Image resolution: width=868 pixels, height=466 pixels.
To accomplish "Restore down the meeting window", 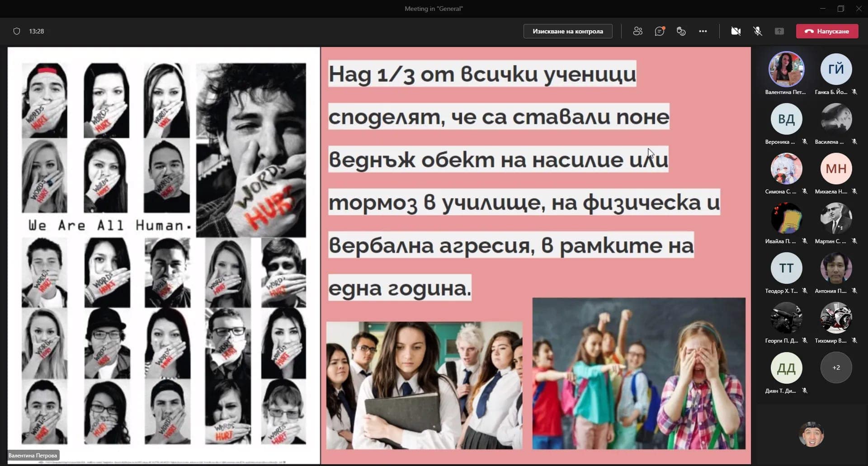I will tap(840, 9).
